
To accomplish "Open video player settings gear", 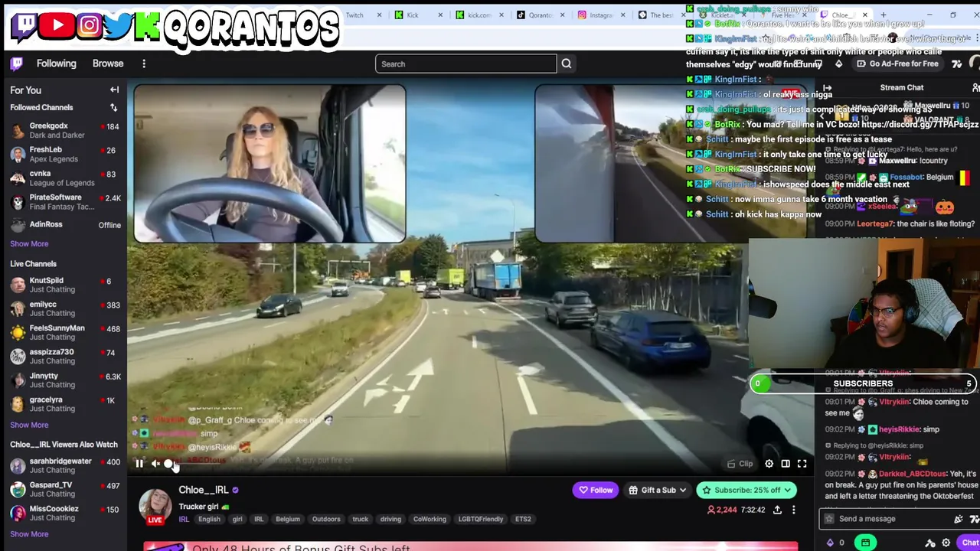I will coord(769,464).
